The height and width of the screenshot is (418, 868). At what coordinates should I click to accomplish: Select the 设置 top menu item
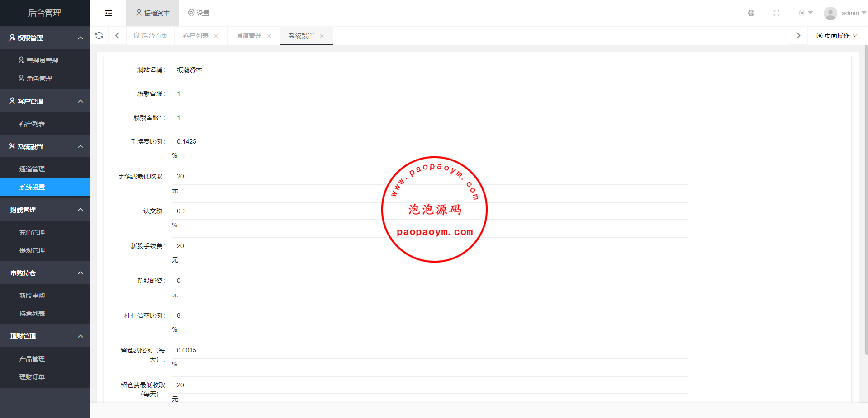pyautogui.click(x=199, y=13)
